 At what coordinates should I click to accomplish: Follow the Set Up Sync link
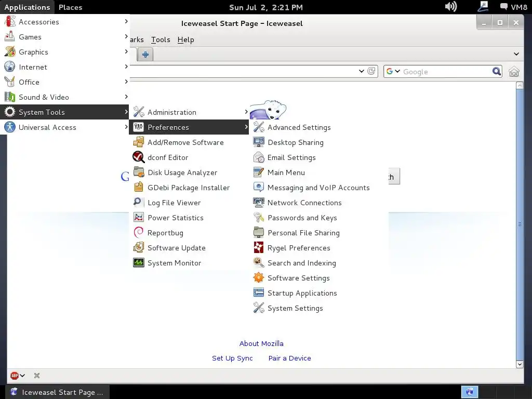point(232,358)
